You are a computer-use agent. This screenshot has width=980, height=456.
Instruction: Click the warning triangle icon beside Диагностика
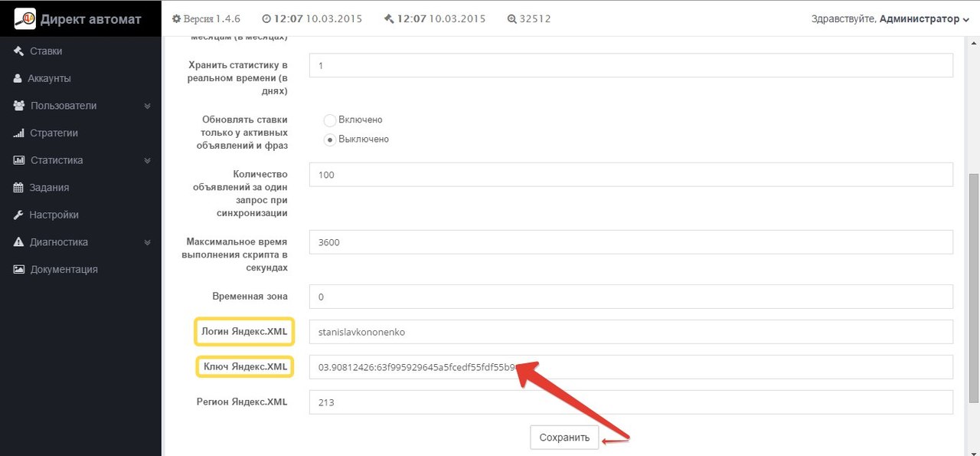click(18, 242)
